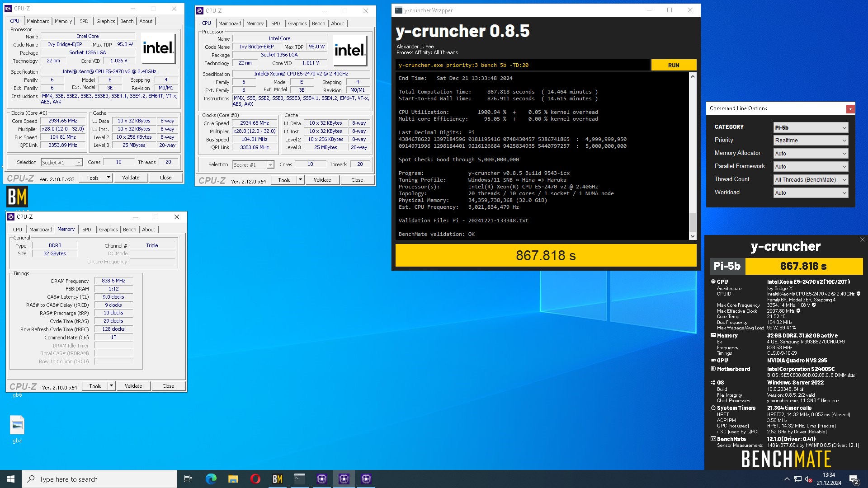Open Memory tab in CPU-Z 2.12 window

[x=255, y=23]
